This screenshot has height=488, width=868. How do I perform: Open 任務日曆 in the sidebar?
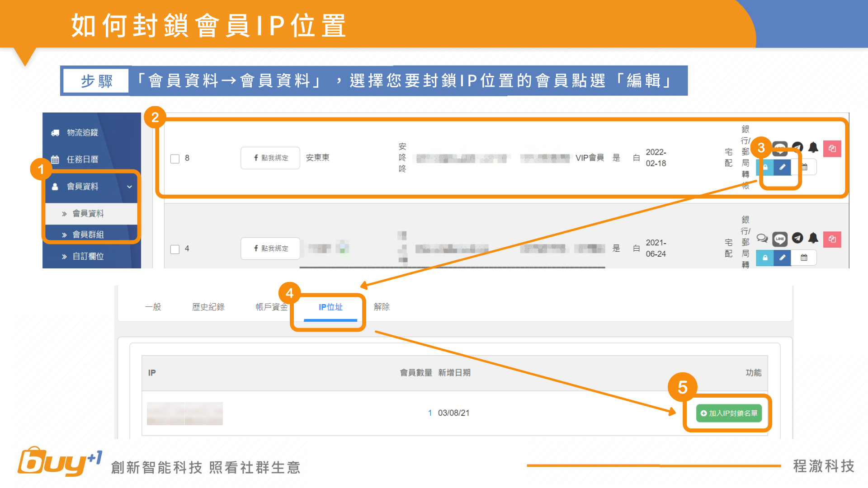click(82, 160)
